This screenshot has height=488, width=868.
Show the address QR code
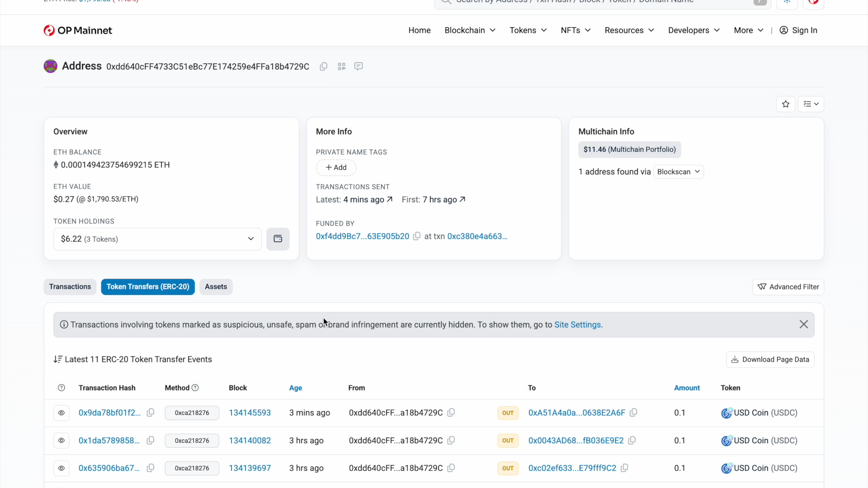coord(341,66)
